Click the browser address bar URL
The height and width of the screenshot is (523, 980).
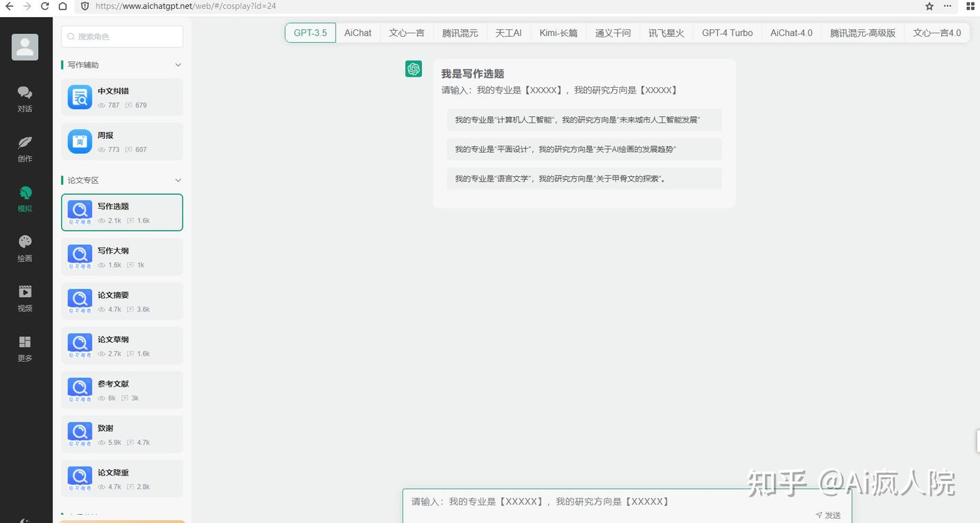[x=186, y=6]
